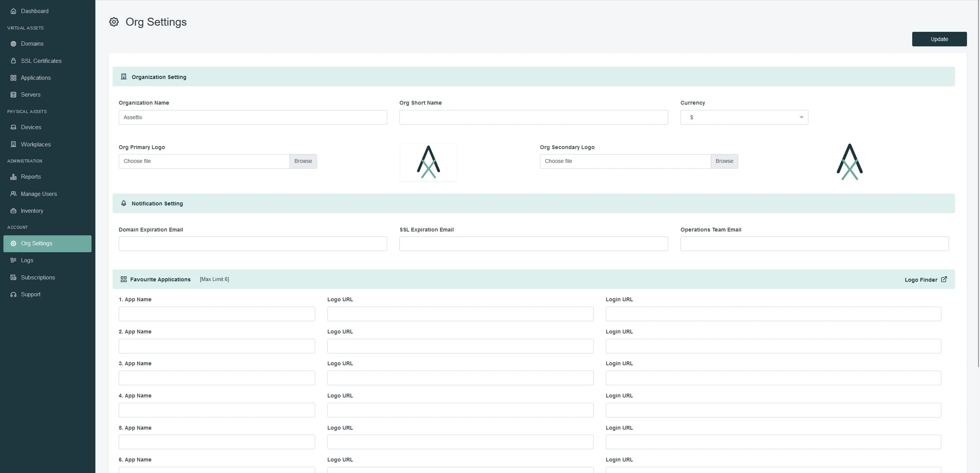Screen dimensions: 980x473
Task: Click the Org Primary Logo Choose file field
Action: [x=204, y=161]
